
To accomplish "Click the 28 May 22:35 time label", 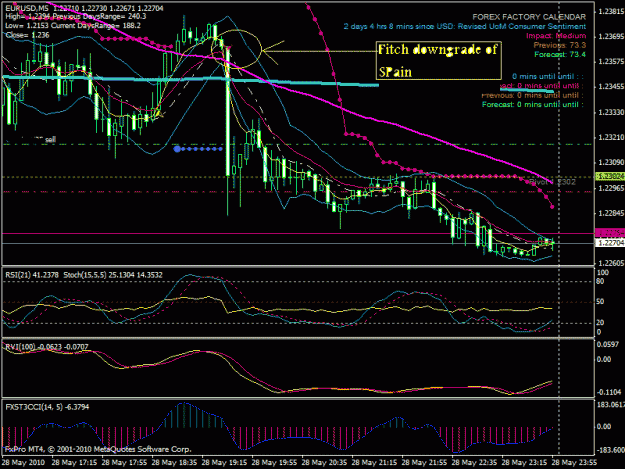I will pos(474,463).
